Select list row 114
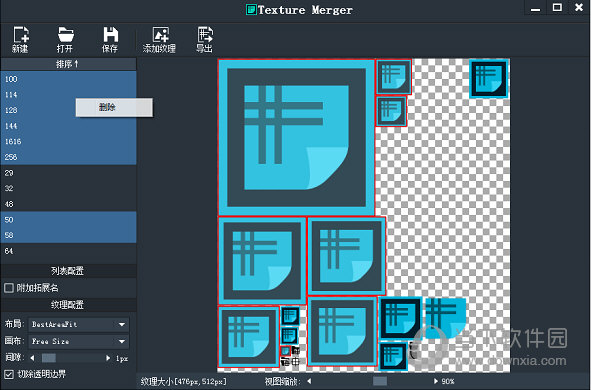This screenshot has height=390, width=591. [68, 95]
